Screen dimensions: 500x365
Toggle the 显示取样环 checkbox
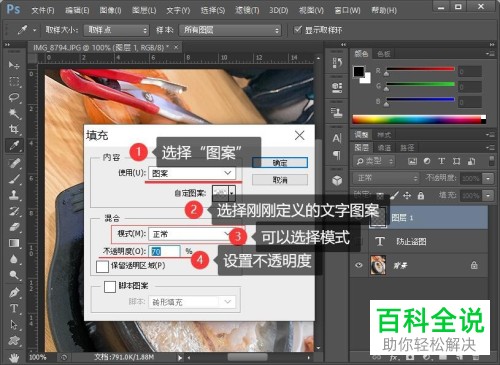tap(298, 30)
